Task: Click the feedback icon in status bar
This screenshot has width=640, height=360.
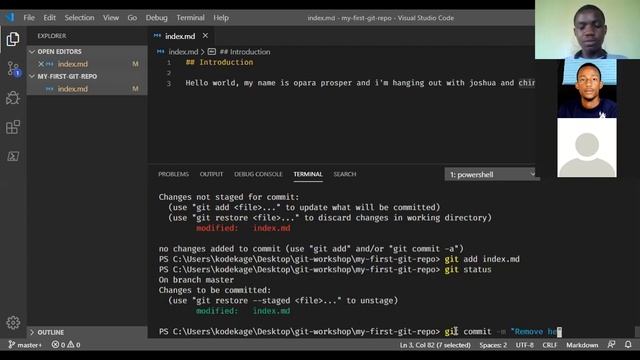Action: pos(611,345)
